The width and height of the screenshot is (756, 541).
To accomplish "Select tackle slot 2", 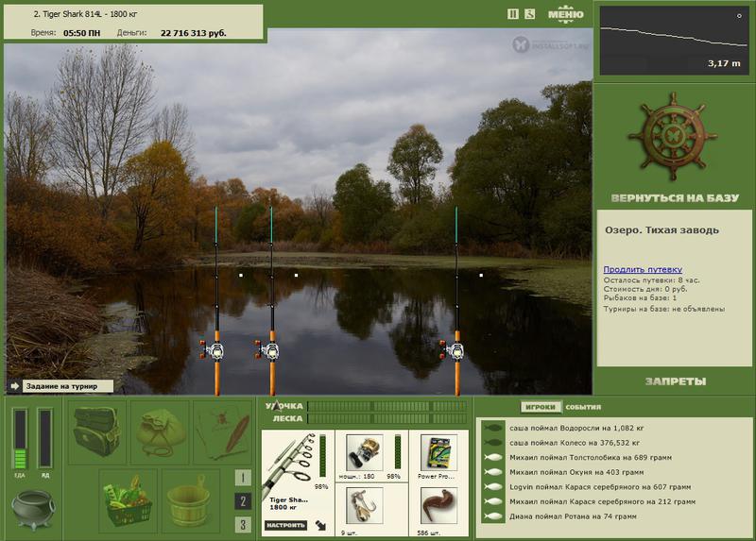I will tap(243, 501).
